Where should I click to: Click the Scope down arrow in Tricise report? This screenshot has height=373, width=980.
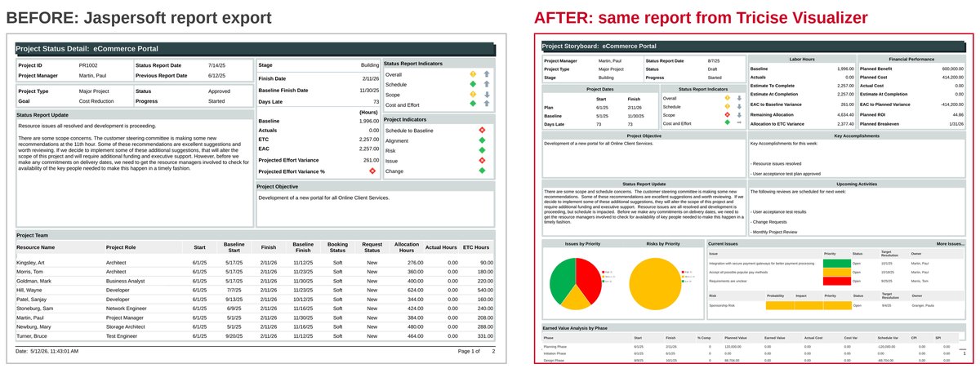(x=738, y=115)
